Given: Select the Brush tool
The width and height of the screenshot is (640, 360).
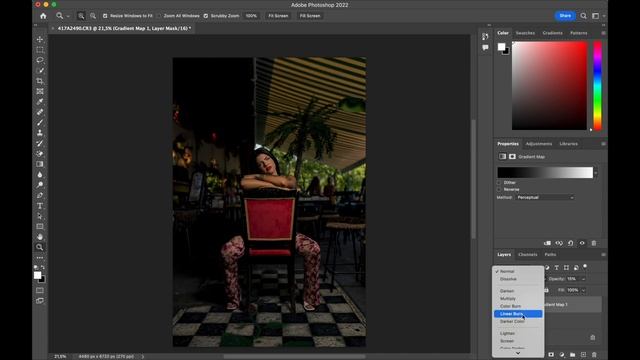Looking at the screenshot, I should (40, 122).
